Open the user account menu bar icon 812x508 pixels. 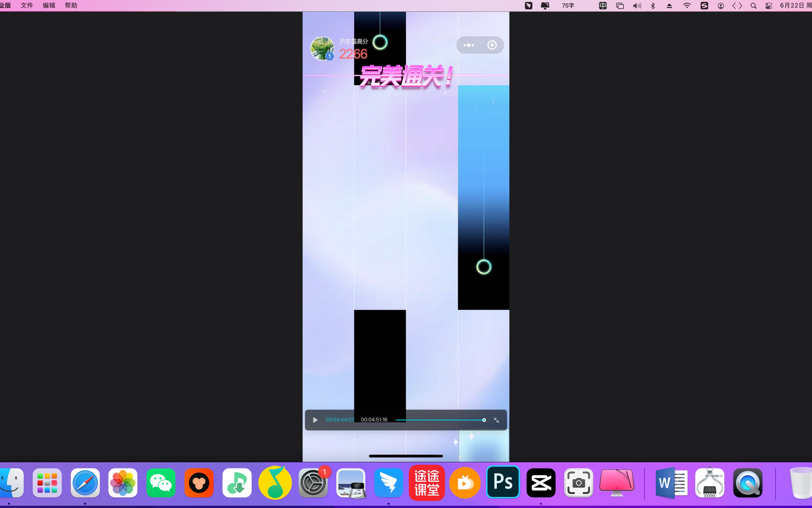pos(721,6)
